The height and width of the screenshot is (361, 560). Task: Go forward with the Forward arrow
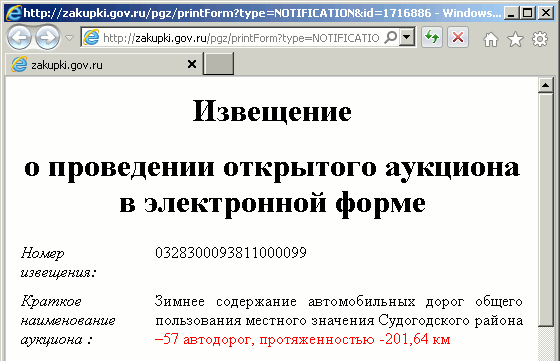coord(48,37)
